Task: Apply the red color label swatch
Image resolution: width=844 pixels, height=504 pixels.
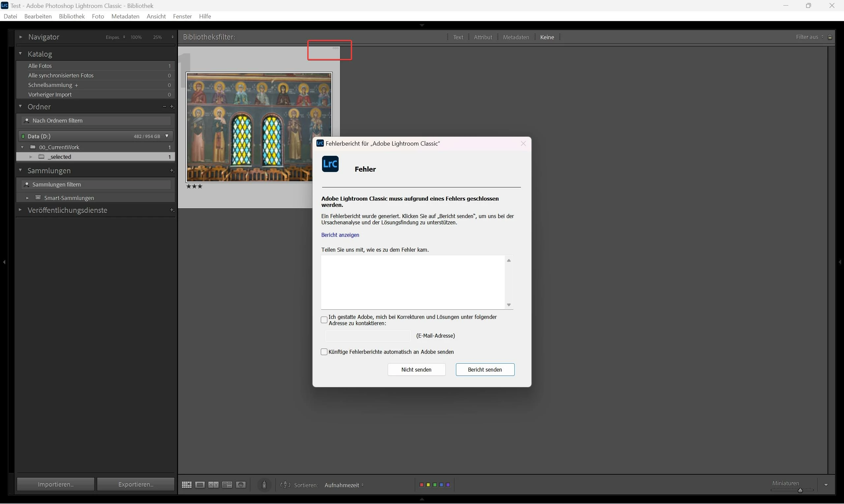Action: 421,485
